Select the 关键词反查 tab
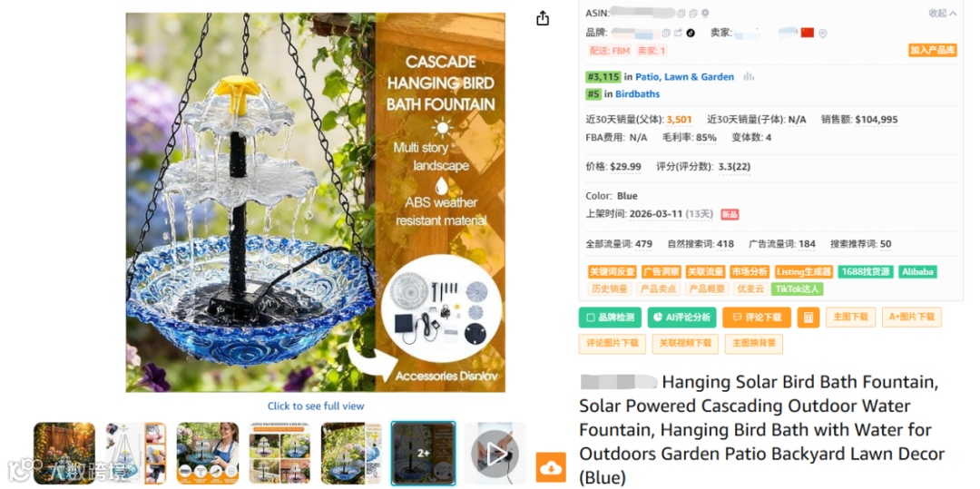The image size is (980, 489). click(x=612, y=271)
